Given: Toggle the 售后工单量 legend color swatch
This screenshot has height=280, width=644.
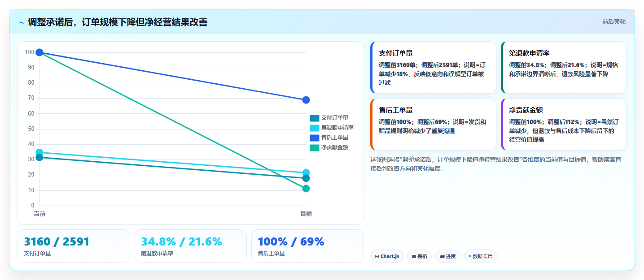Looking at the screenshot, I should click(x=314, y=138).
